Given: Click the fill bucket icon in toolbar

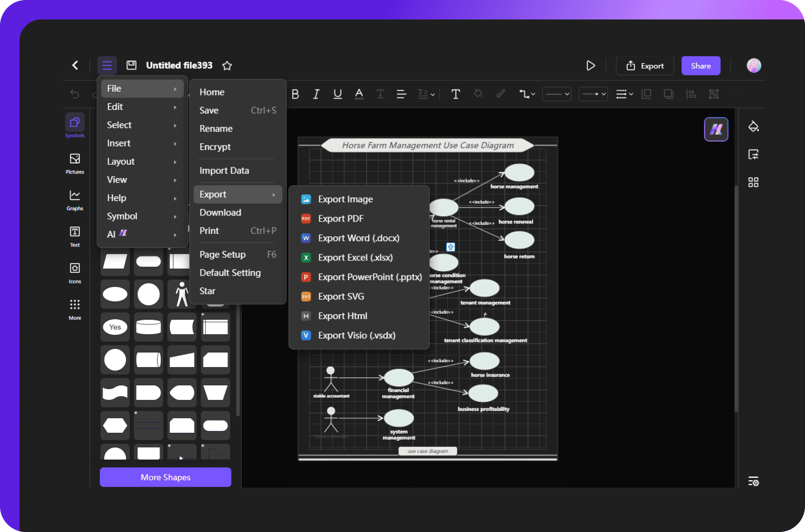Looking at the screenshot, I should pyautogui.click(x=478, y=94).
